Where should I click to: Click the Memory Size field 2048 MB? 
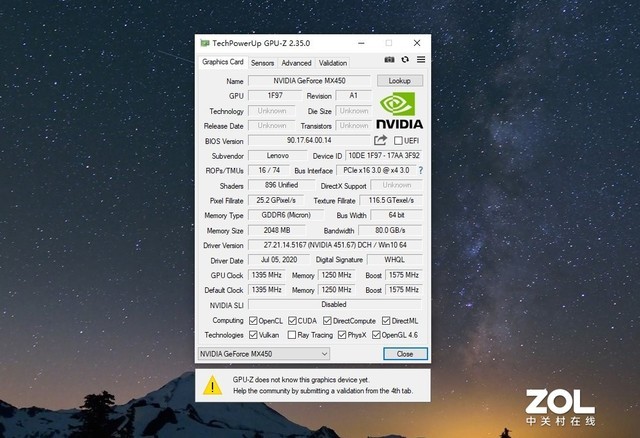pos(277,230)
